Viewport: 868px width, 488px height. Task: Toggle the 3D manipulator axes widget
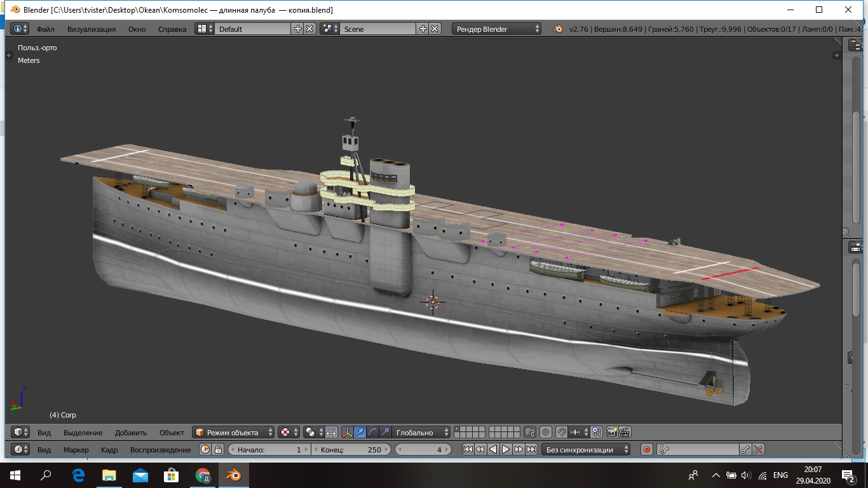(x=348, y=432)
